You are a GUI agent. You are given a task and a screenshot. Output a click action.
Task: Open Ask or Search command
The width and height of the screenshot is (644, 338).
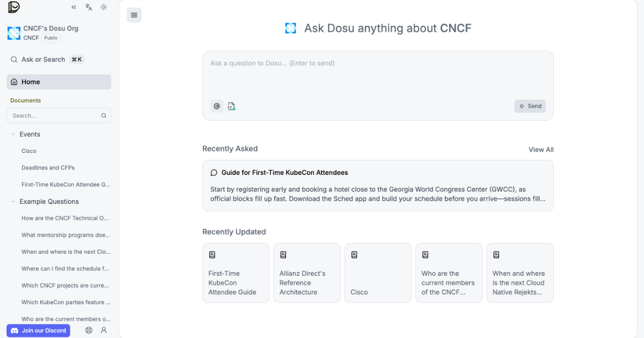point(47,60)
